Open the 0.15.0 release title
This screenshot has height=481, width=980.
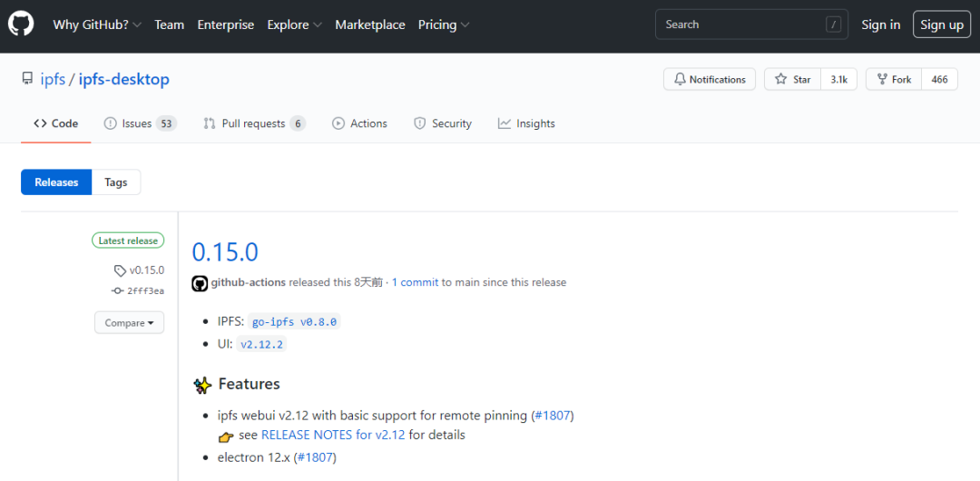coord(225,251)
